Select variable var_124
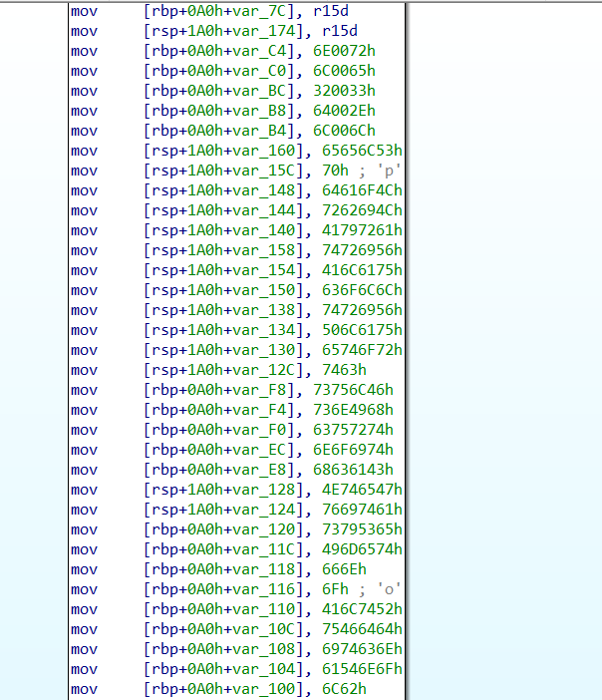 coord(264,510)
